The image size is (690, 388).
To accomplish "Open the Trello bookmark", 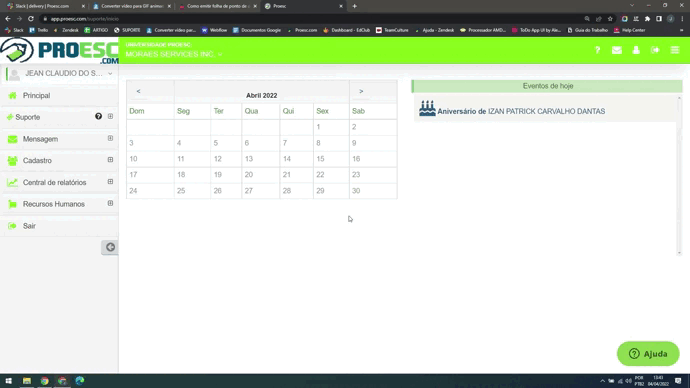I will (39, 30).
